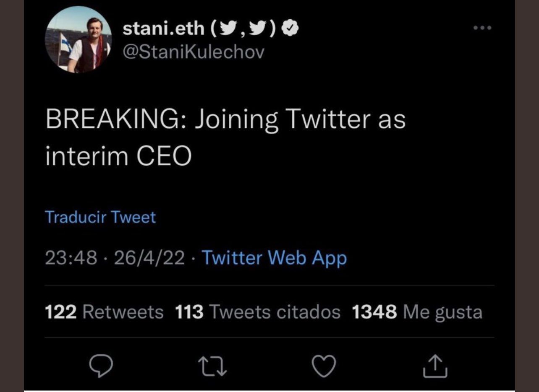The width and height of the screenshot is (539, 392).
Task: Click the Traducir Tweet link
Action: [100, 217]
